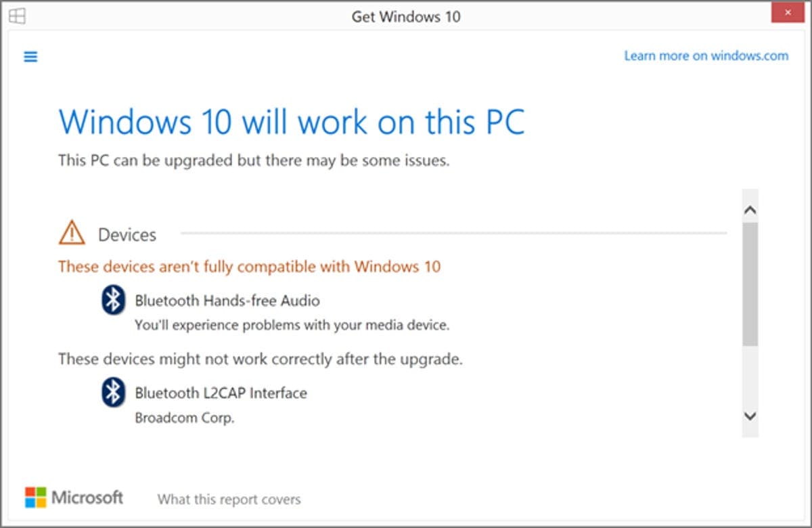This screenshot has height=528, width=812.
Task: Click the scrollbar up arrow
Action: pyautogui.click(x=750, y=211)
